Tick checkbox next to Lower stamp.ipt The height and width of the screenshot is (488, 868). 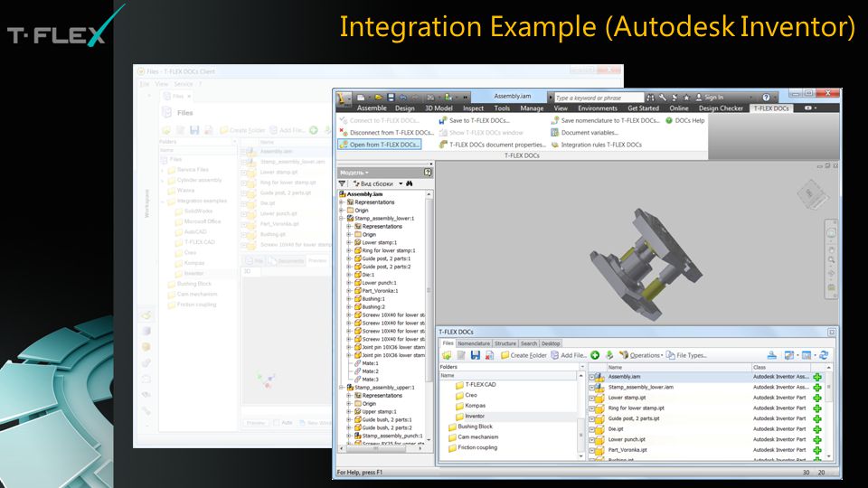591,398
